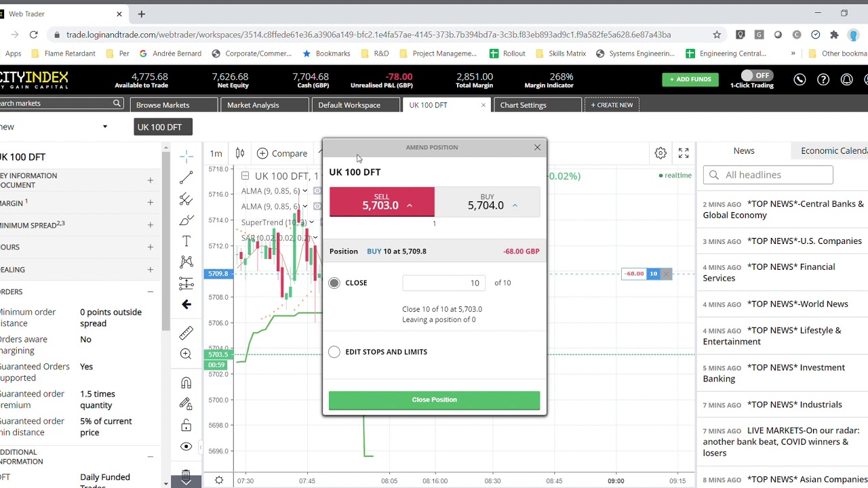Click the Compare button

point(282,153)
